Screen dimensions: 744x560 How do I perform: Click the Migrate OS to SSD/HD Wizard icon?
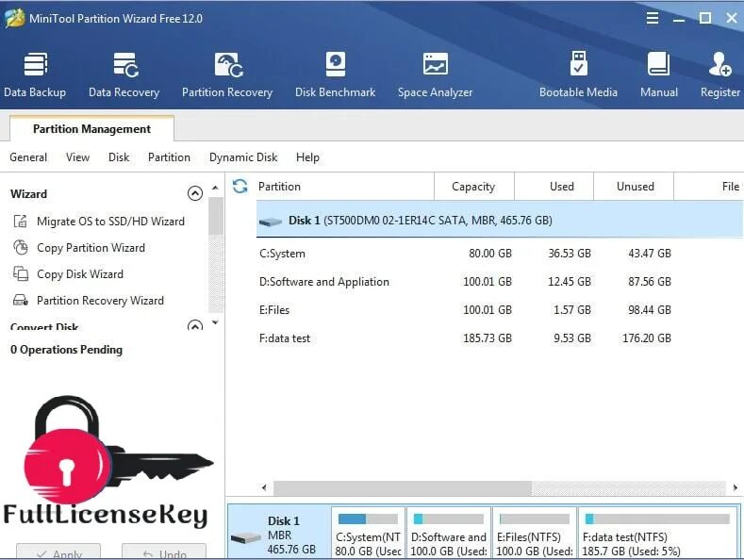[21, 222]
